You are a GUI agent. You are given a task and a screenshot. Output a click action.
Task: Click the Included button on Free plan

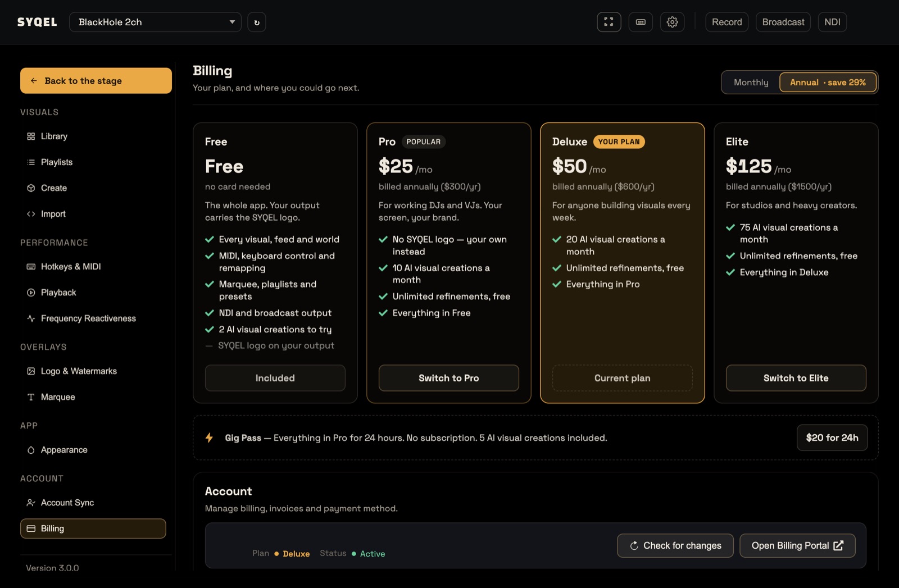point(275,378)
